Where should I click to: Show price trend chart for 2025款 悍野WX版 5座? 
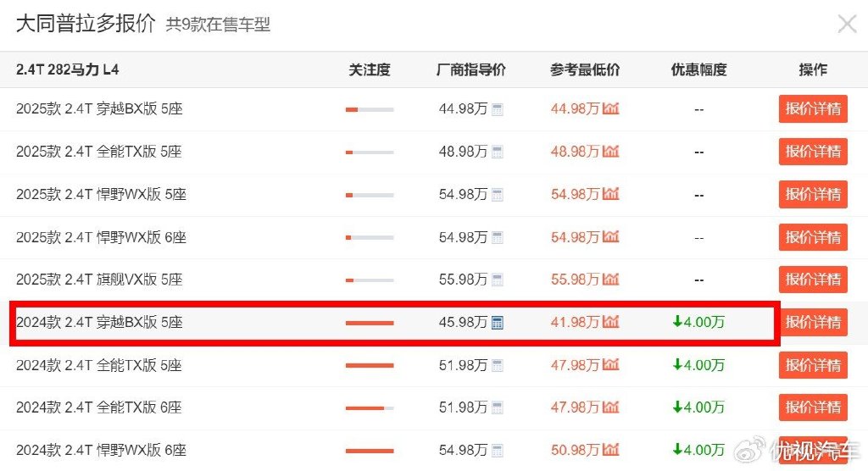pyautogui.click(x=610, y=194)
